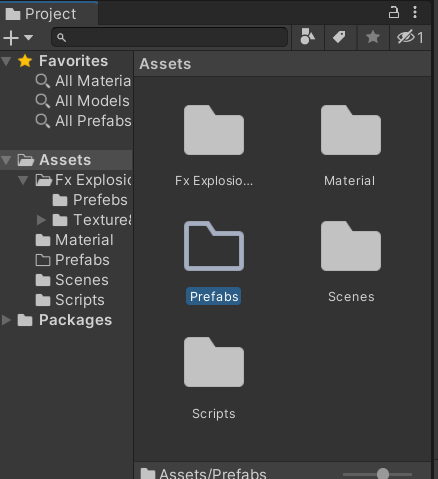Click the All Models search magnifier icon
The image size is (438, 479).
tap(43, 101)
